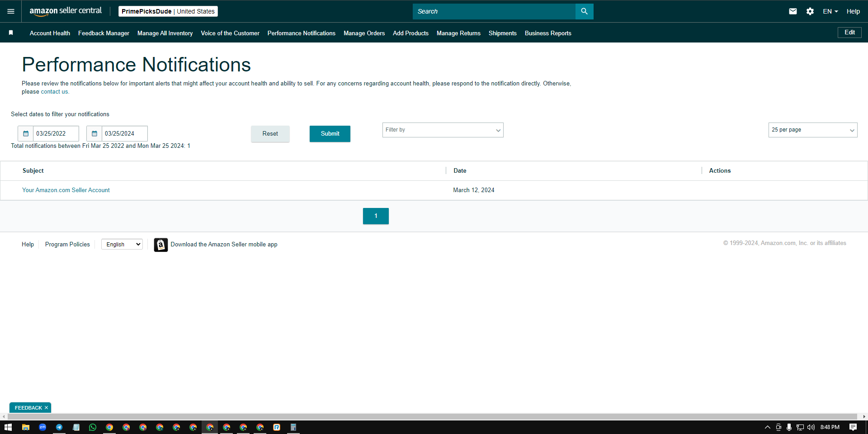Follow the 'contact us' link
This screenshot has width=868, height=434.
pyautogui.click(x=54, y=92)
